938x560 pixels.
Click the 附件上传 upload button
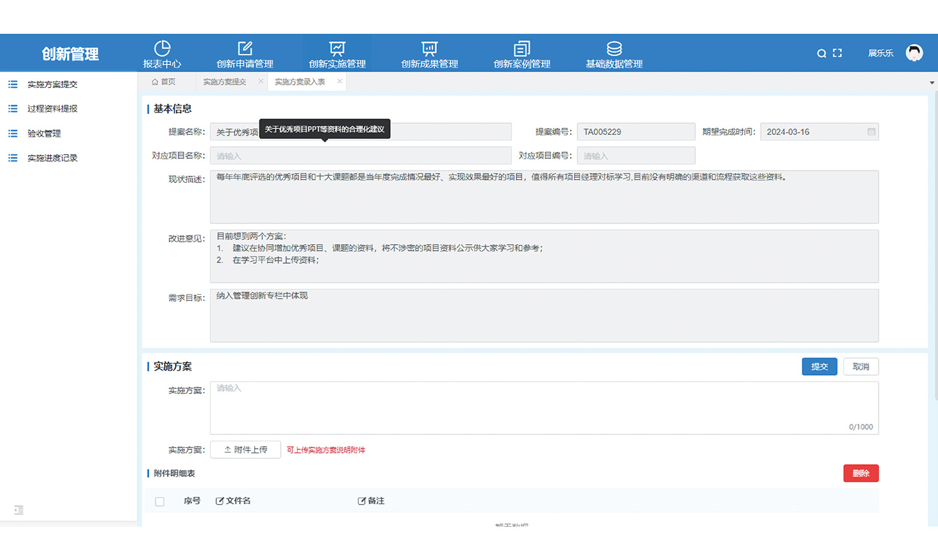(246, 450)
